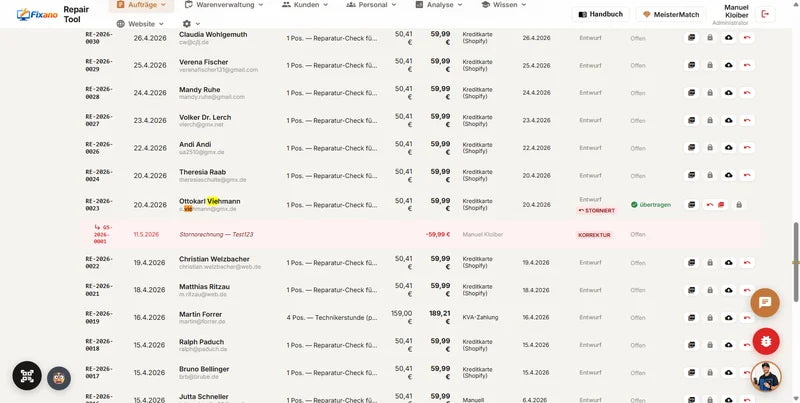
Task: Click the red logout icon
Action: (765, 14)
